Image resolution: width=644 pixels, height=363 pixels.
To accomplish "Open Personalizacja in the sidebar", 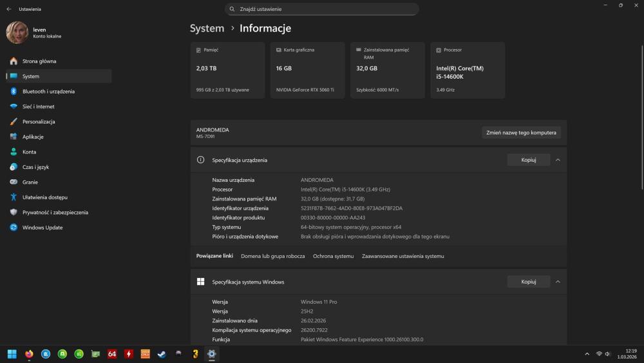I will pos(39,122).
